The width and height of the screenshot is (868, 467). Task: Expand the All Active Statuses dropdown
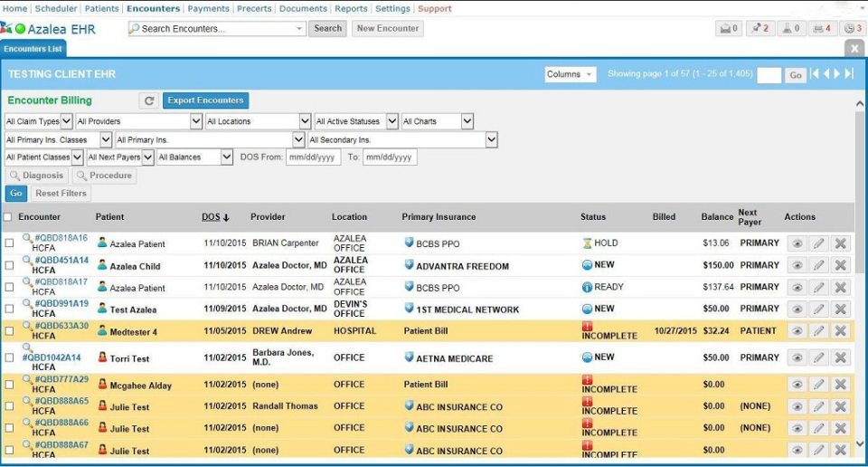[356, 121]
